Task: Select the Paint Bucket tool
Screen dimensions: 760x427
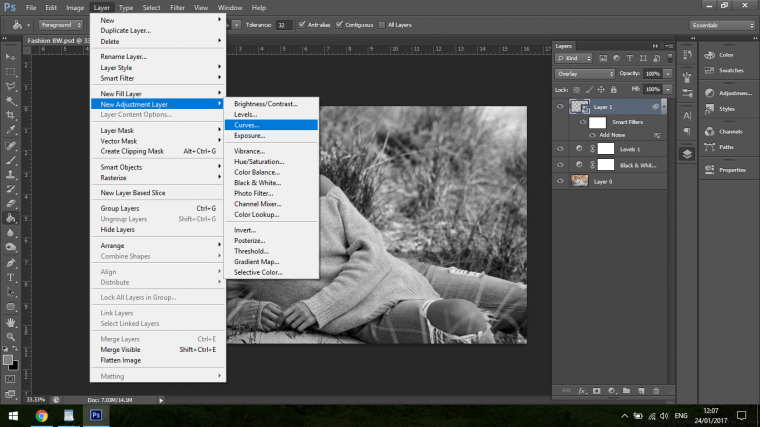Action: [10, 218]
